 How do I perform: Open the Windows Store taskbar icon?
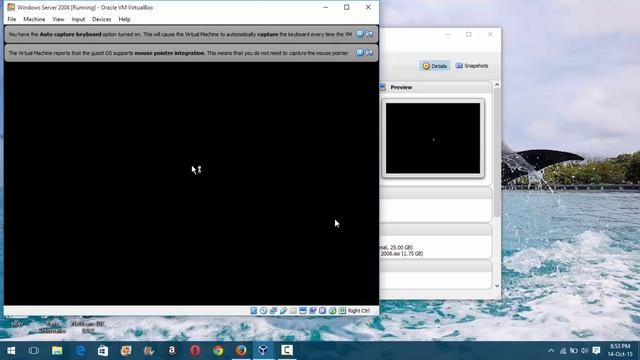click(103, 350)
